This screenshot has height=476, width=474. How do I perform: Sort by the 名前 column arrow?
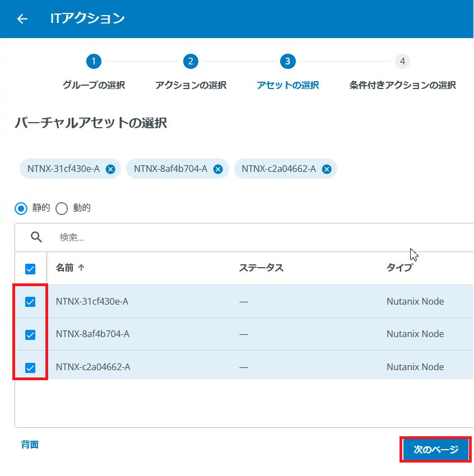pyautogui.click(x=81, y=268)
